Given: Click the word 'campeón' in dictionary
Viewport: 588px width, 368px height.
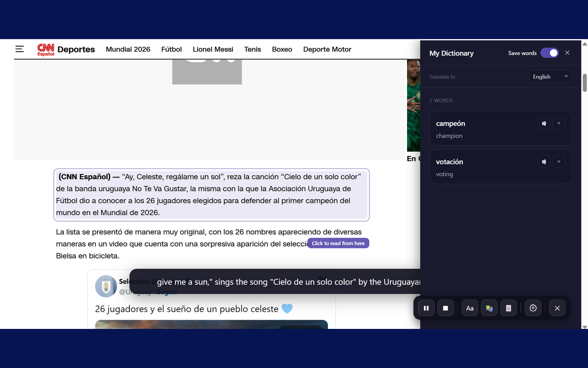Looking at the screenshot, I should (451, 123).
